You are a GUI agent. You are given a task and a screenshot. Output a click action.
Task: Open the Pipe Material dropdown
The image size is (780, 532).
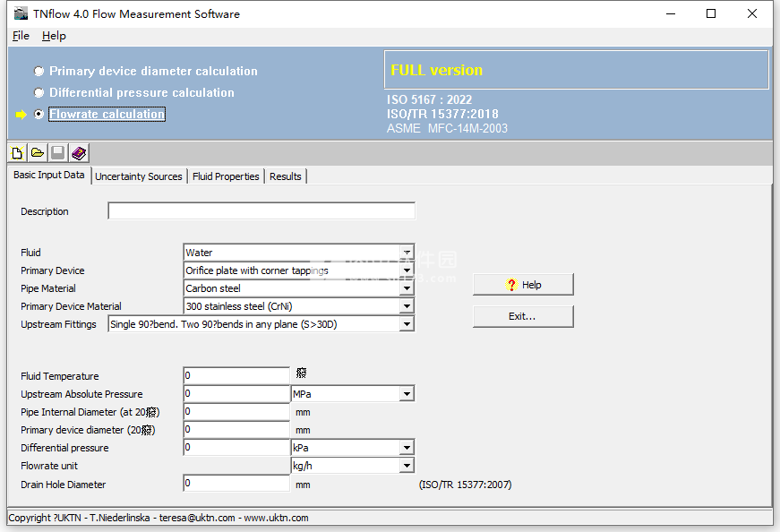[407, 288]
